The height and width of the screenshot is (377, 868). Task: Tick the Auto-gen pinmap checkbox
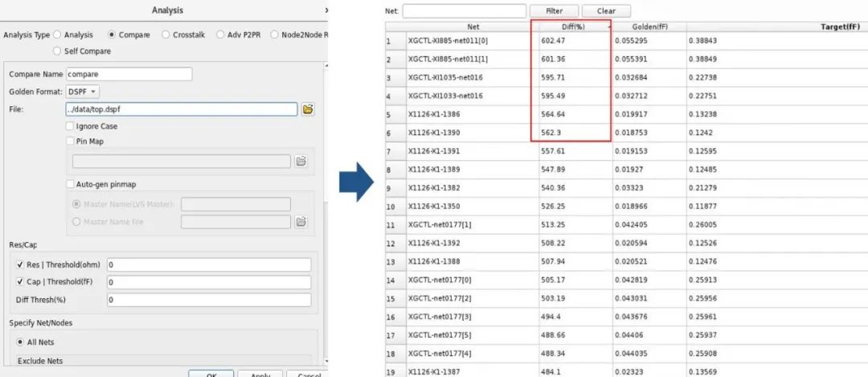tap(70, 184)
